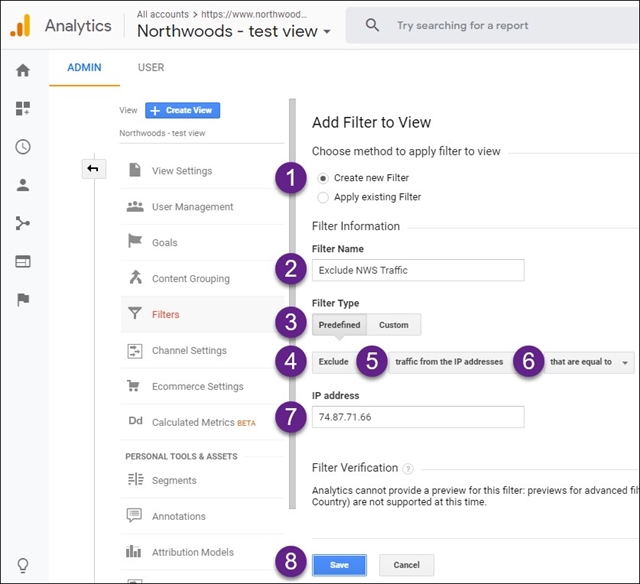Click the Goals flag icon
This screenshot has width=640, height=584.
pyautogui.click(x=135, y=241)
